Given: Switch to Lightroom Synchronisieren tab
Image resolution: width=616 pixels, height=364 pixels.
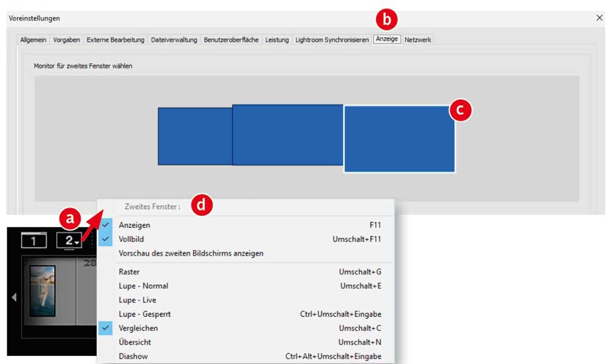Looking at the screenshot, I should [332, 39].
